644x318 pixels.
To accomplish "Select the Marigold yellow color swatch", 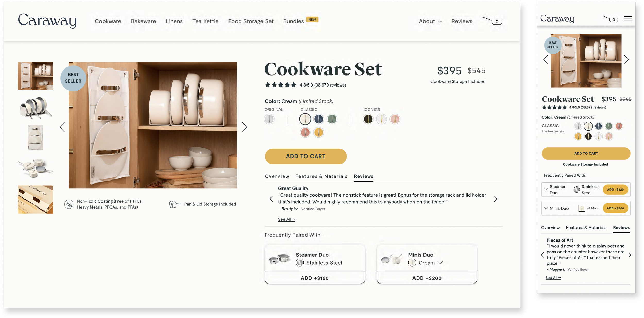I will click(x=318, y=132).
